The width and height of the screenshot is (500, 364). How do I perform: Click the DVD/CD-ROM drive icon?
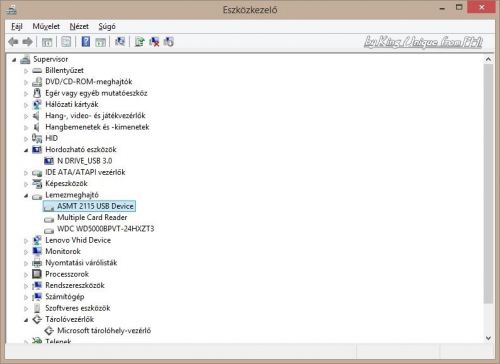pyautogui.click(x=37, y=82)
